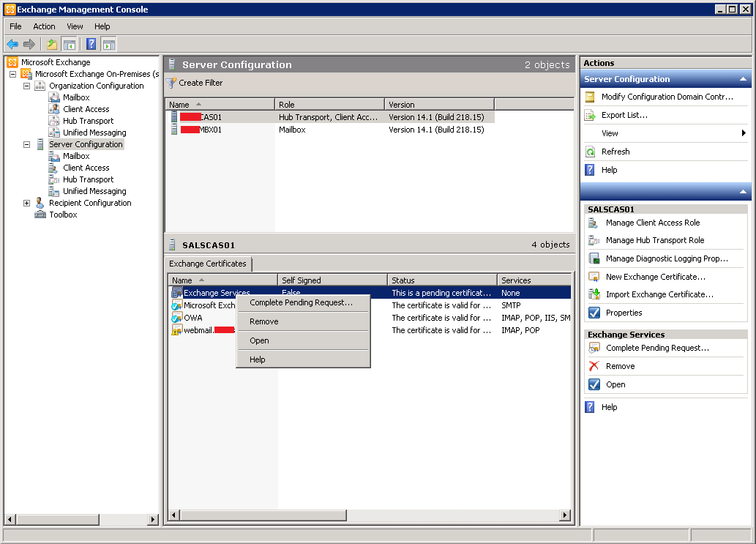756x544 pixels.
Task: Choose Help in the context menu
Action: tap(303, 359)
